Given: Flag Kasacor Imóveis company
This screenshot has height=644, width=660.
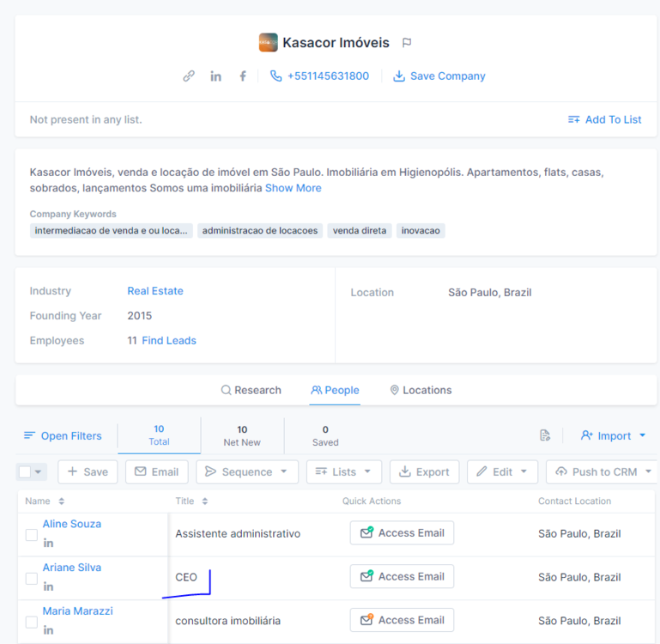Looking at the screenshot, I should pyautogui.click(x=407, y=43).
